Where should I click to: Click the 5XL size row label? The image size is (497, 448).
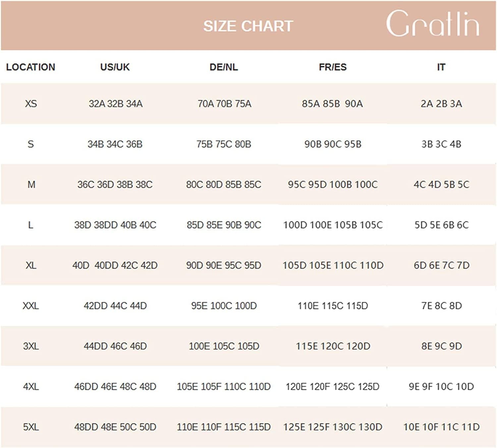point(31,427)
